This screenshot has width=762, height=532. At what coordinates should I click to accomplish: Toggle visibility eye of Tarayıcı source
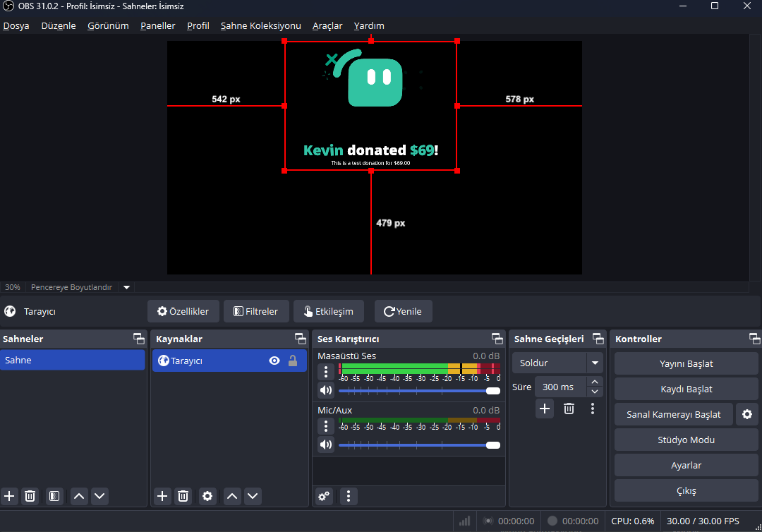[274, 361]
